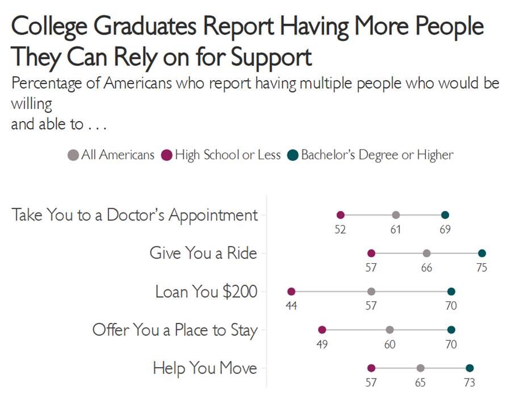Image resolution: width=532 pixels, height=407 pixels.
Task: Click the teal 75 dot for Give You a Ride
Action: [x=482, y=253]
